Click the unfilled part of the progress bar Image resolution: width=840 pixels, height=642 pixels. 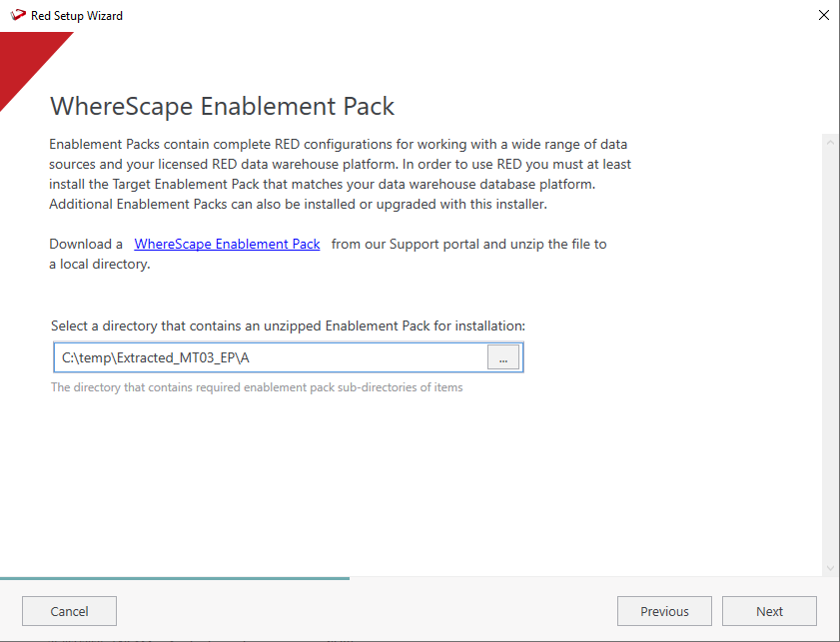pyautogui.click(x=589, y=578)
